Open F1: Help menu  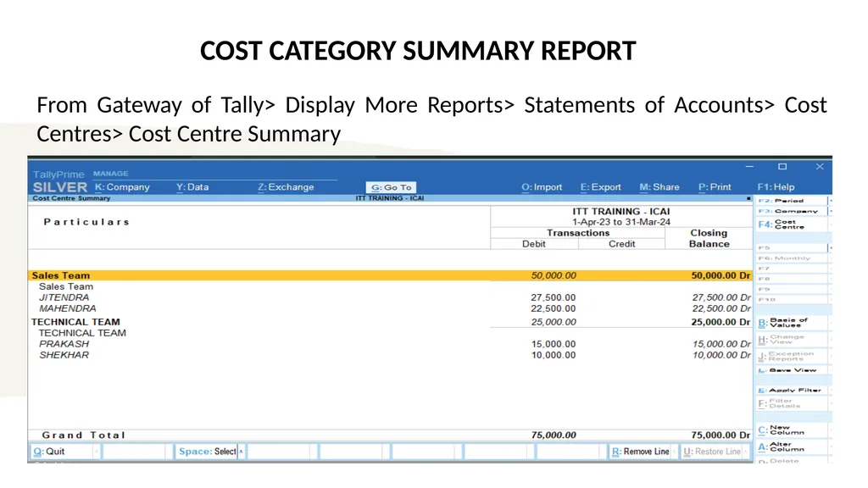click(x=776, y=187)
